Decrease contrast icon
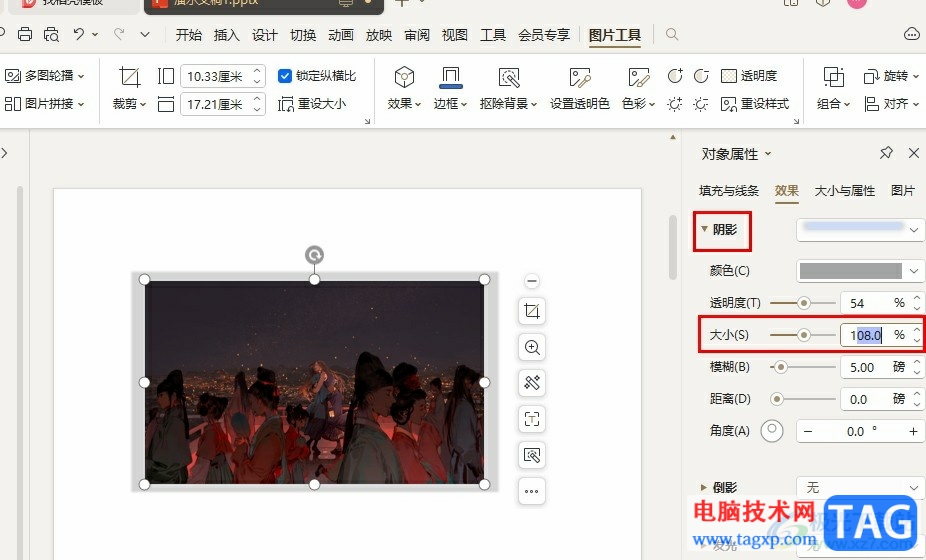 701,76
